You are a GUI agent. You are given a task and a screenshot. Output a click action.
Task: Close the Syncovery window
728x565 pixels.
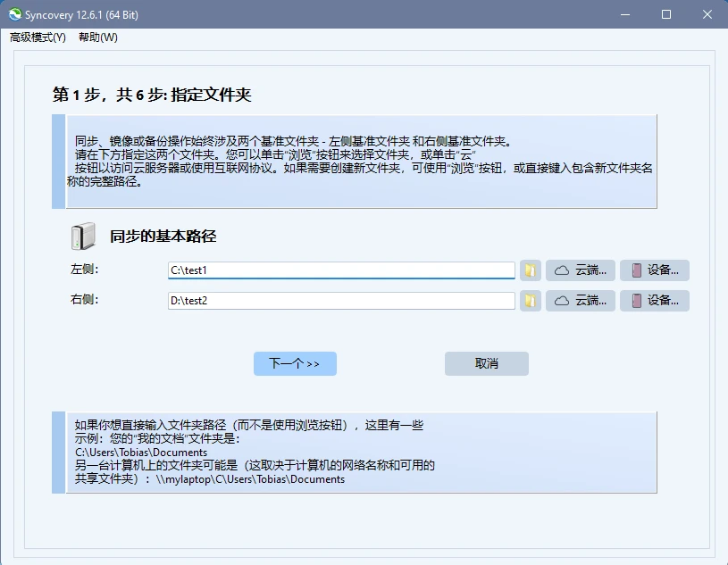tap(707, 14)
